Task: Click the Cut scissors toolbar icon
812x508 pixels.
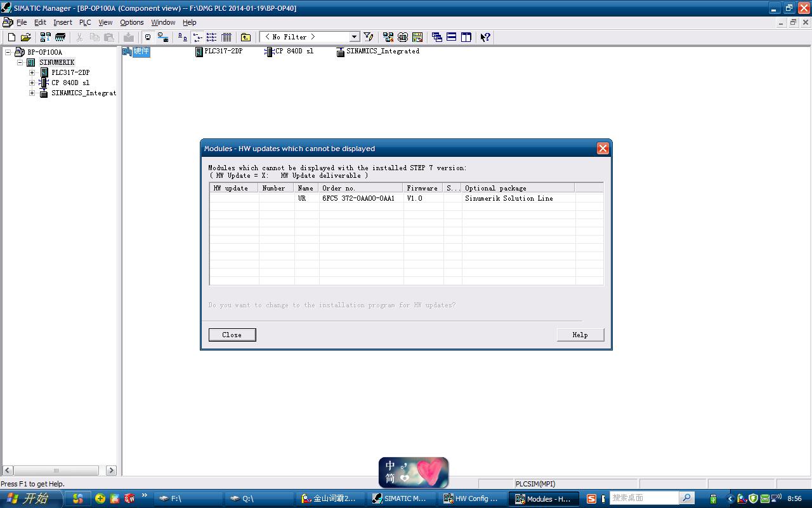Action: point(79,37)
